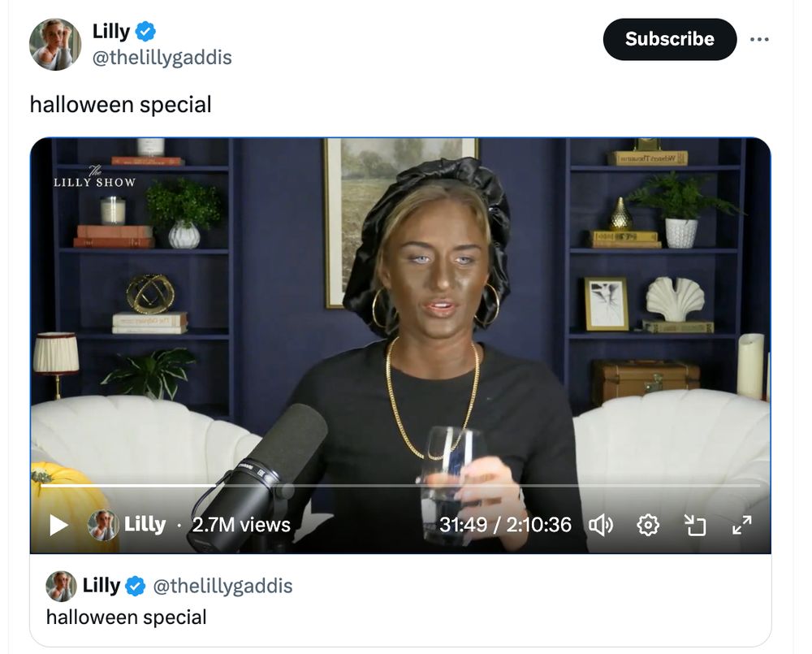This screenshot has height=654, width=812.
Task: Click the video timestamp 31:49 / 2:10:36
Action: click(x=505, y=525)
